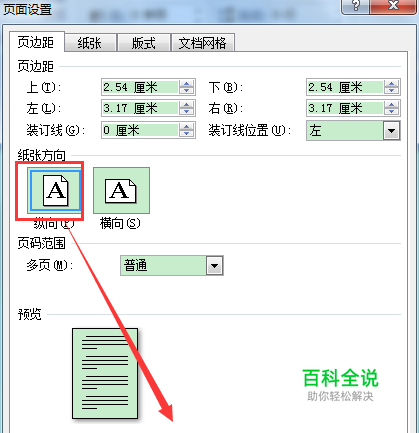
Task: Click the 右(R) label
Action: [226, 108]
